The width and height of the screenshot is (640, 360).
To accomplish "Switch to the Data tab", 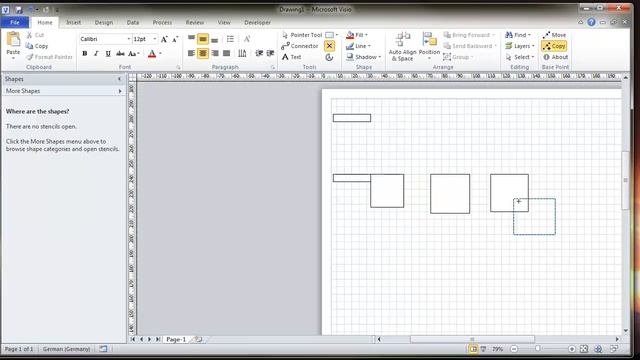I will click(133, 22).
